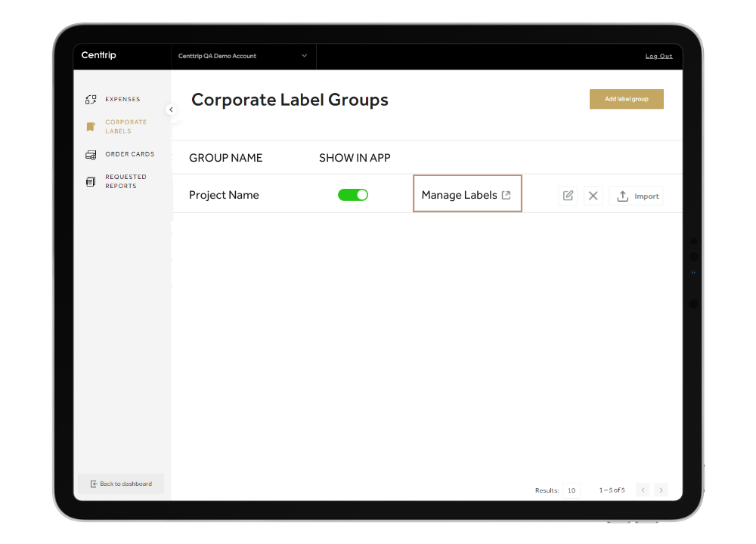Click the Import button
Image resolution: width=756 pixels, height=544 pixels.
click(636, 196)
